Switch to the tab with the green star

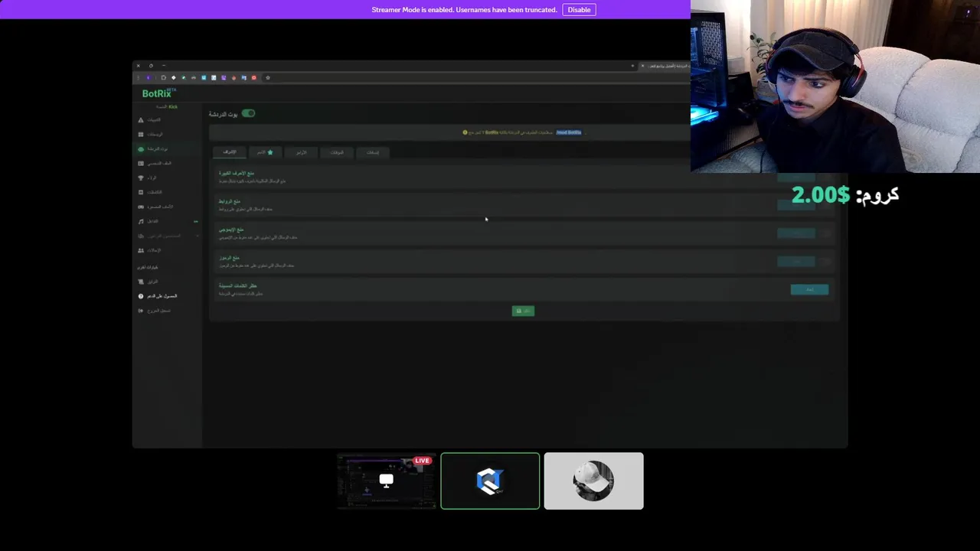pos(266,152)
